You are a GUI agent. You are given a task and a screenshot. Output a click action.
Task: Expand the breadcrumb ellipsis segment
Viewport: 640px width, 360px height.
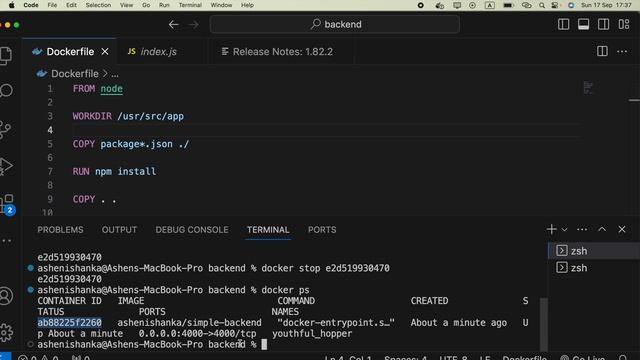click(x=115, y=74)
